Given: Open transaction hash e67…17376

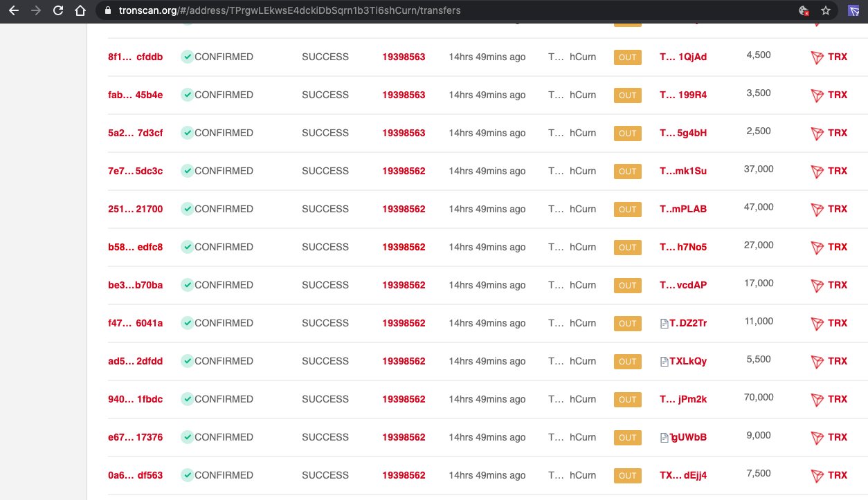Looking at the screenshot, I should [x=136, y=437].
